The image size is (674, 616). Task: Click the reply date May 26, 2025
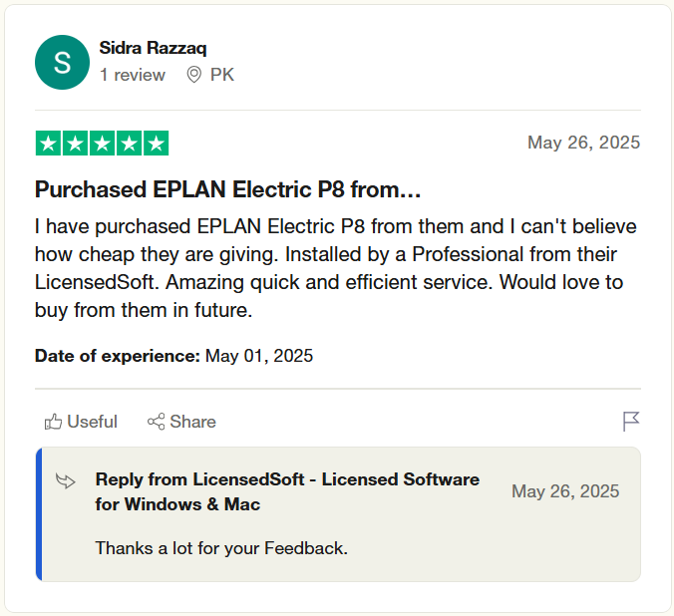[x=565, y=491]
